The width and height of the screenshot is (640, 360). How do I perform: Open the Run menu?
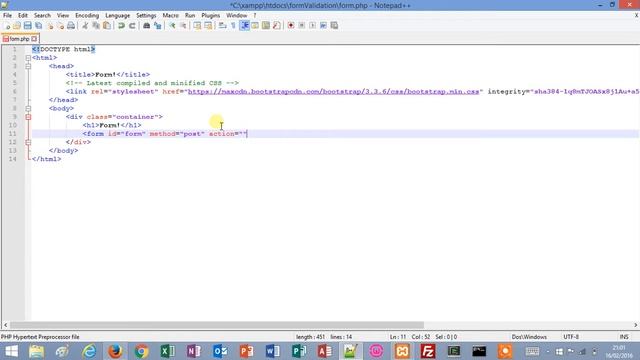tap(190, 16)
